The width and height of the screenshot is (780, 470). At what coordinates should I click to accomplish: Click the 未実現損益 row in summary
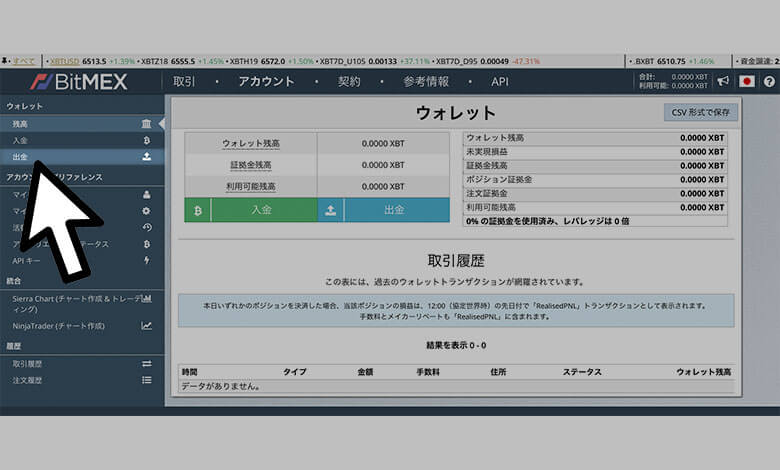tap(595, 152)
